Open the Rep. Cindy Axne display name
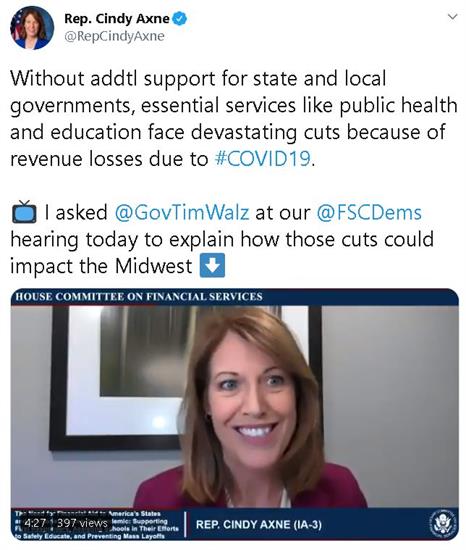This screenshot has width=466, height=550. (x=117, y=19)
